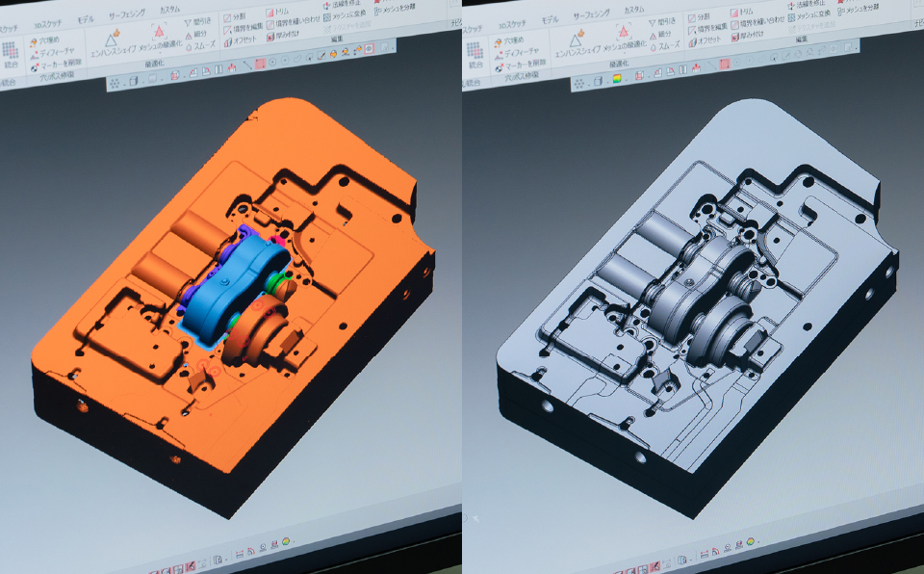Click 統合 grid icon in the right window

tap(475, 49)
